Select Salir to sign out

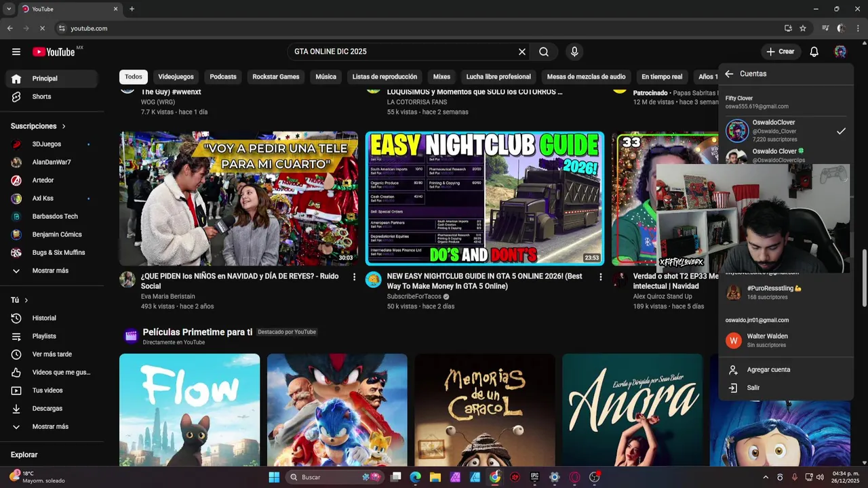786,388
